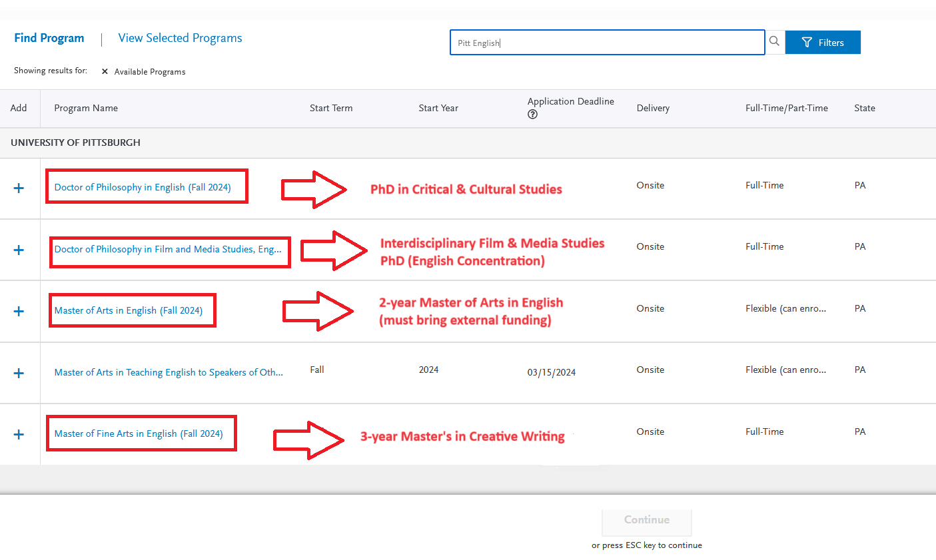
Task: Click Flexible cell in Teaching English row
Action: [x=785, y=370]
